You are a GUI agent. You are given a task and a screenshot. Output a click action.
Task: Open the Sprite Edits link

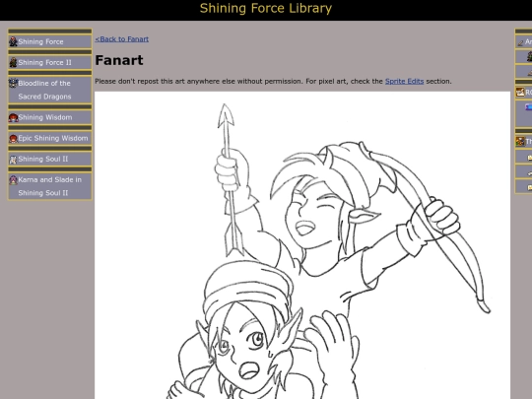[x=405, y=82]
